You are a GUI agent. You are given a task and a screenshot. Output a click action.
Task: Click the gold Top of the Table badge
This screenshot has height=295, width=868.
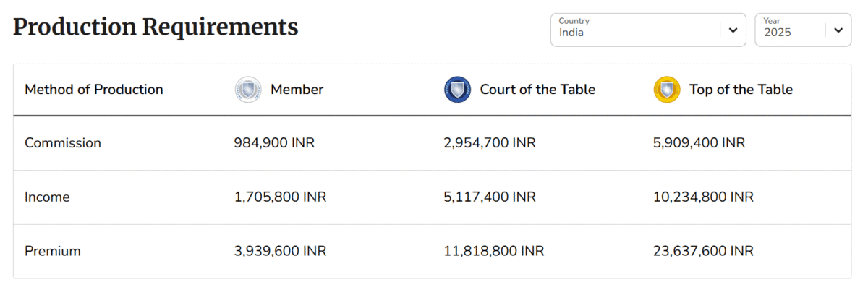coord(666,90)
